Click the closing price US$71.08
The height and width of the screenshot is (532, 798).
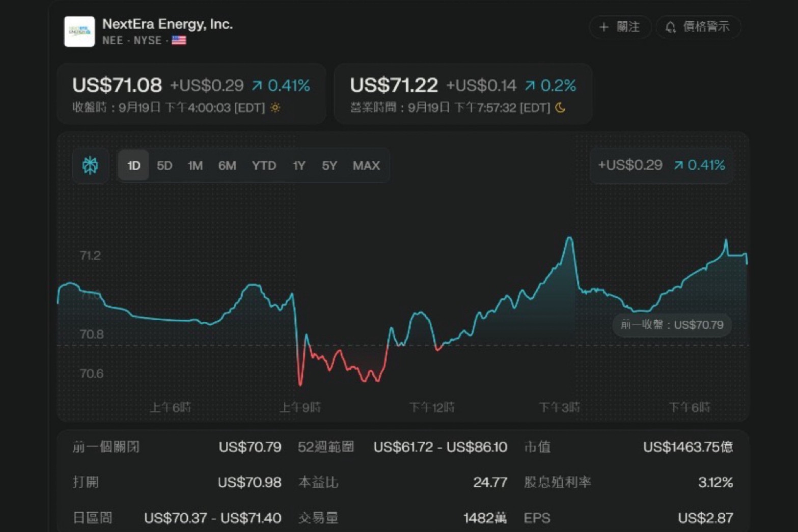click(117, 85)
